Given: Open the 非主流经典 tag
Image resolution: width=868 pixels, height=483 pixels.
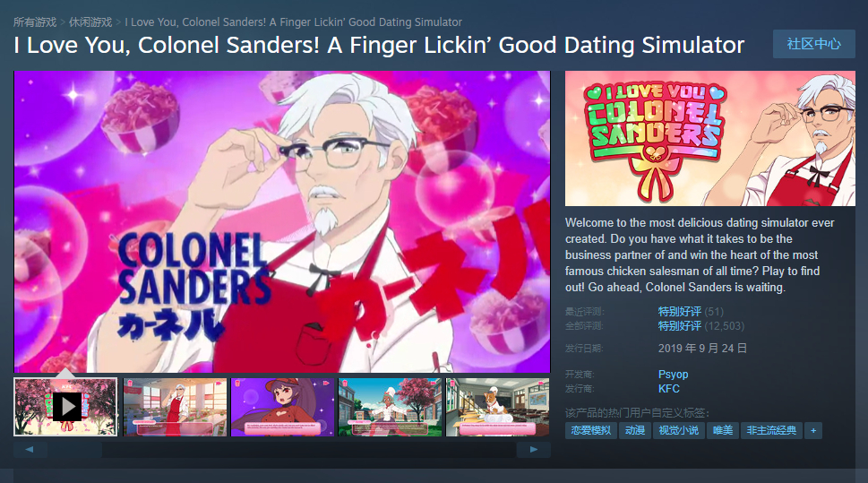Looking at the screenshot, I should click(x=771, y=430).
